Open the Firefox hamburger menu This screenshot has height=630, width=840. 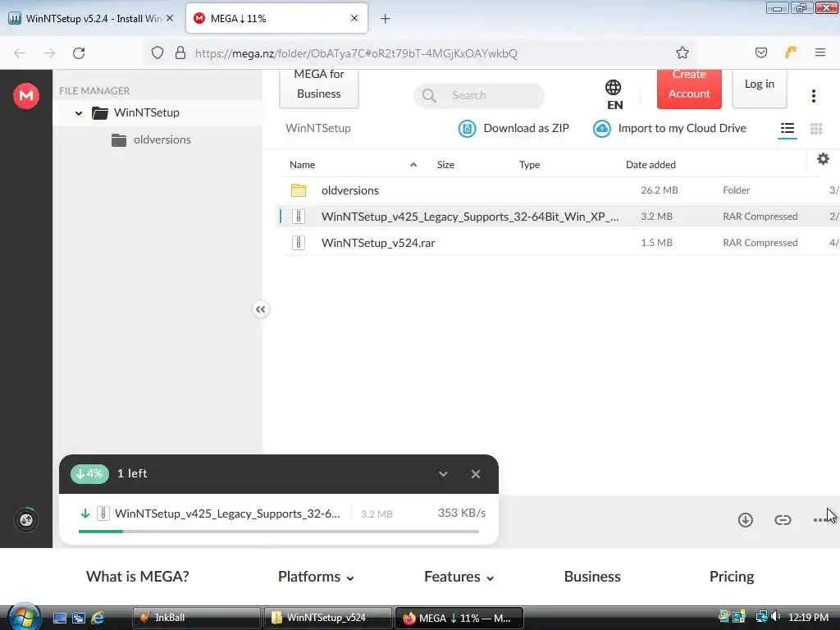pos(819,52)
